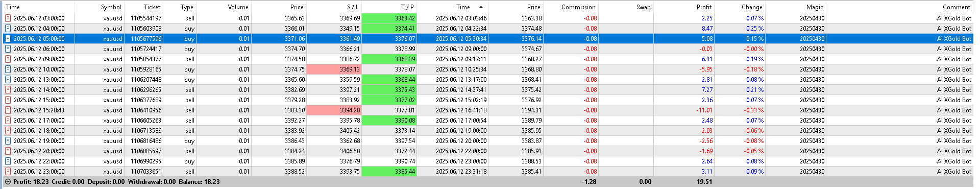Select the green T/P cell 3363.42
The width and height of the screenshot is (980, 189).
point(389,18)
